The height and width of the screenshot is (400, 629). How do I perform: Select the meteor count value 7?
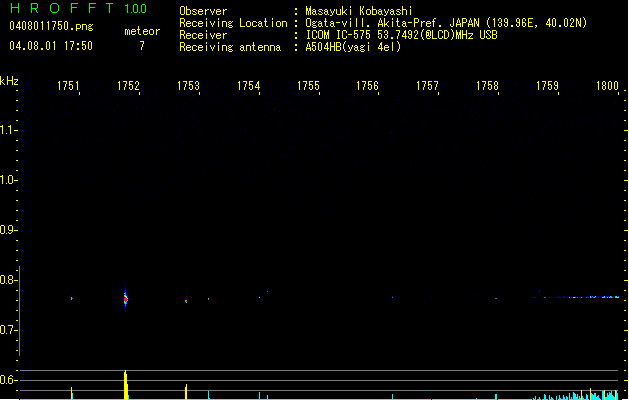point(142,46)
